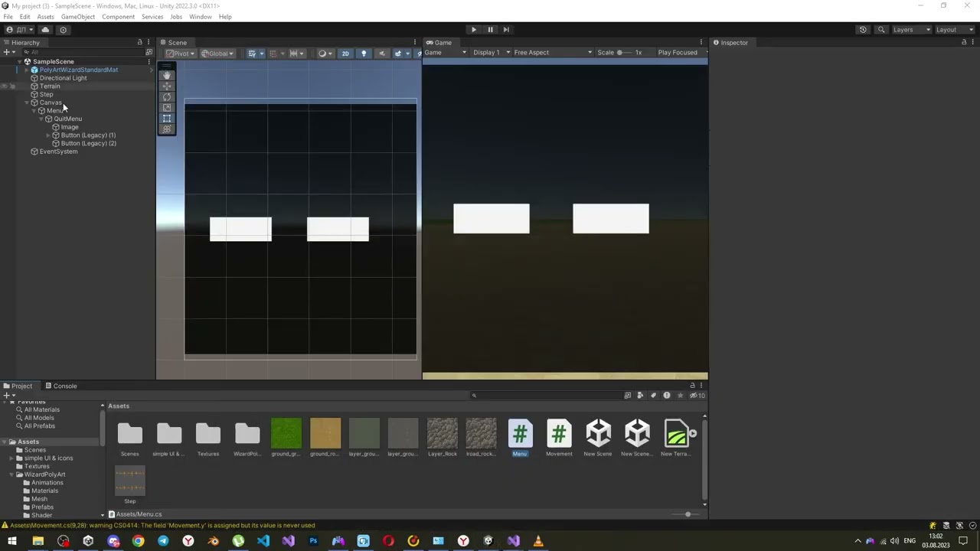Image resolution: width=980 pixels, height=551 pixels.
Task: Open Play Focused dropdown in Game view
Action: click(x=681, y=53)
